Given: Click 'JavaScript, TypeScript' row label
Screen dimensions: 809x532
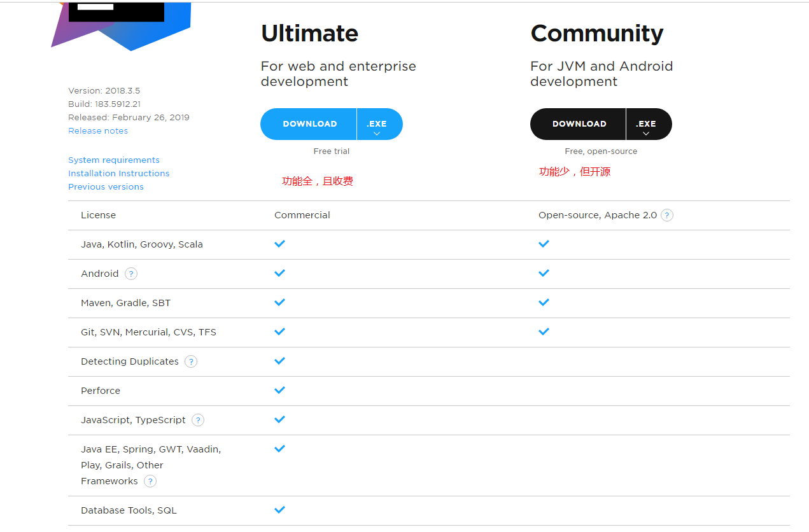Looking at the screenshot, I should 134,420.
